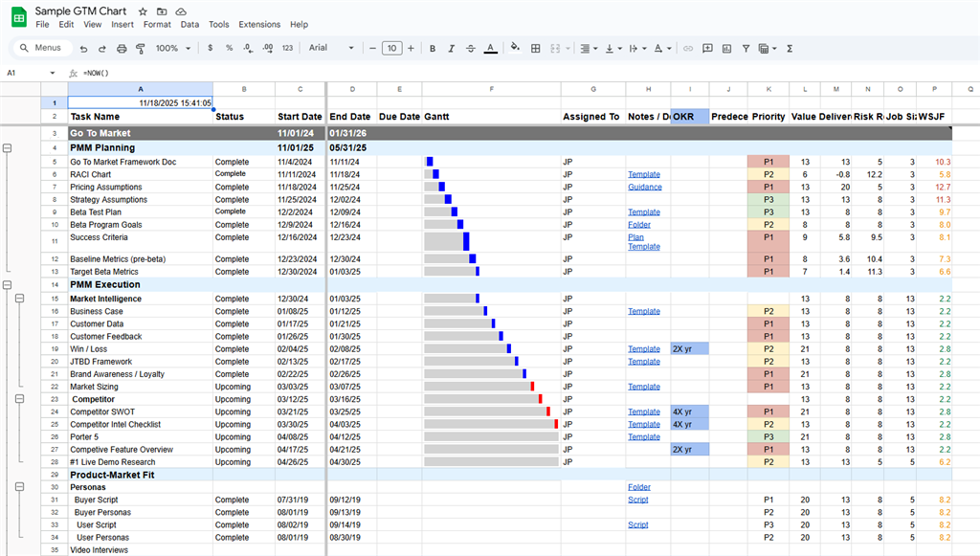The width and height of the screenshot is (980, 556).
Task: Select the Paint format tool
Action: click(x=142, y=48)
